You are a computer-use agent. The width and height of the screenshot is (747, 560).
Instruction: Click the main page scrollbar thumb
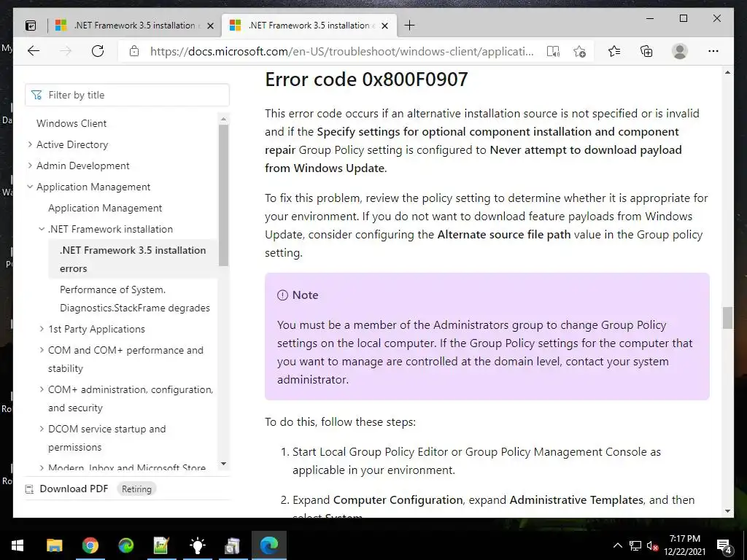click(x=727, y=318)
